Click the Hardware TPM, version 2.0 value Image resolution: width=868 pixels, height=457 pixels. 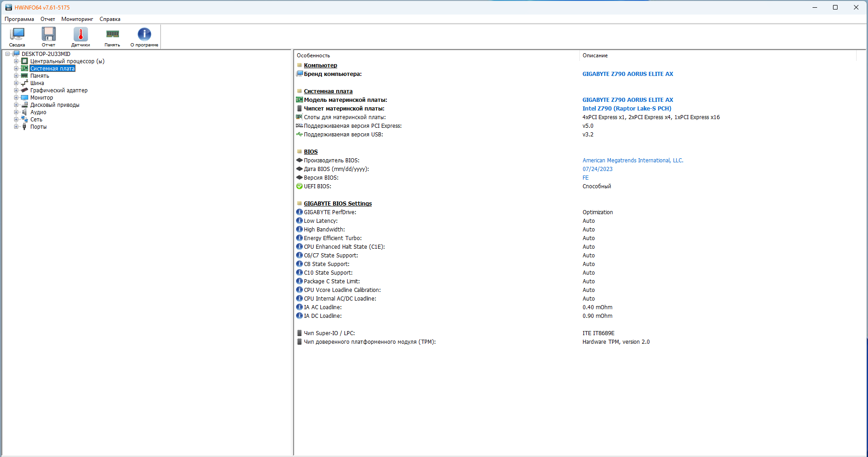(x=616, y=342)
